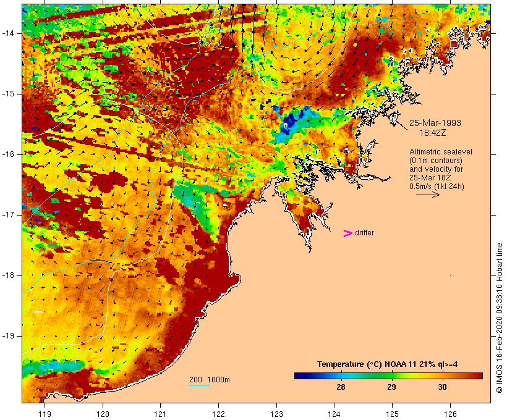Click the Temperature (°C) NOAA 11 title
Viewport: 507px width, 420px height.
387,364
